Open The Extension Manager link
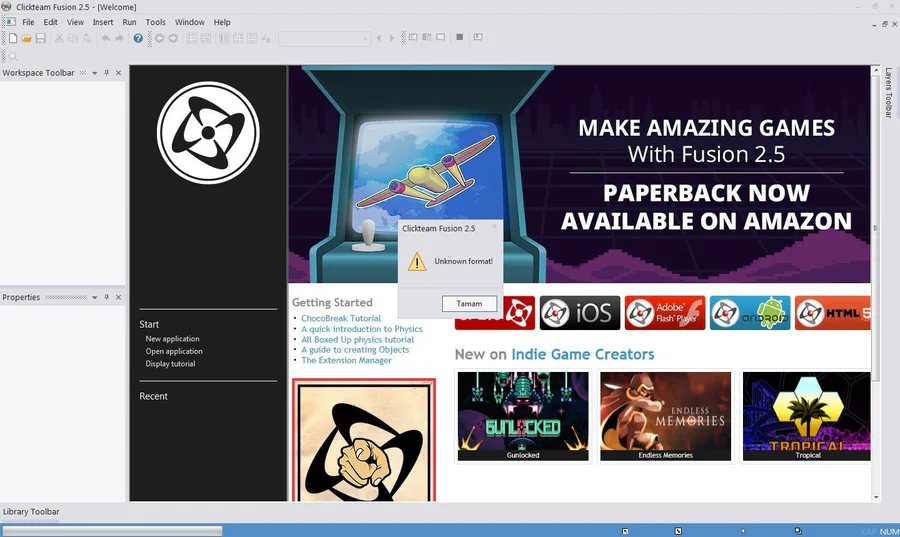 tap(346, 360)
